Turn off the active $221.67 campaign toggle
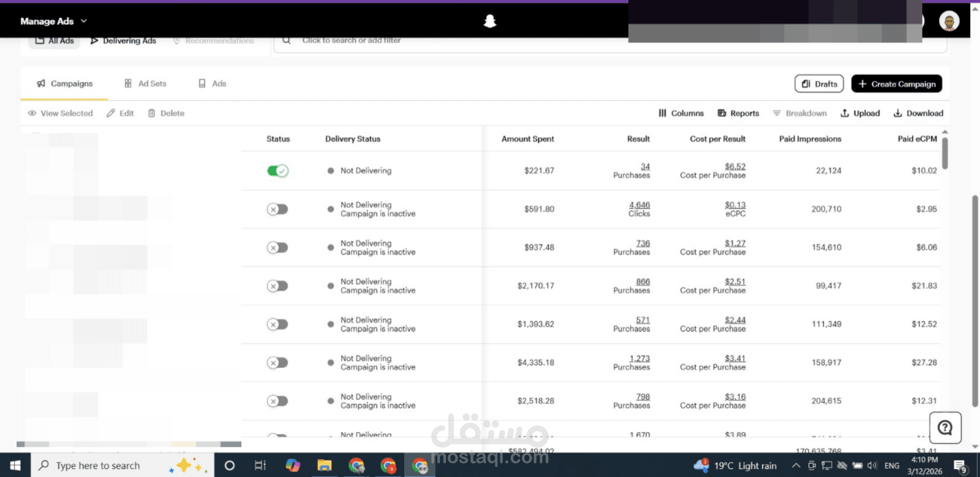Screen dimensions: 980x477 277,171
